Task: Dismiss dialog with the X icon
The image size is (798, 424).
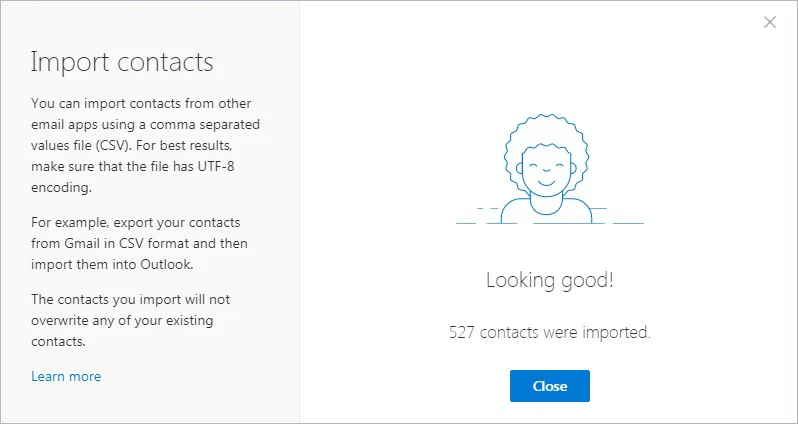Action: tap(769, 22)
